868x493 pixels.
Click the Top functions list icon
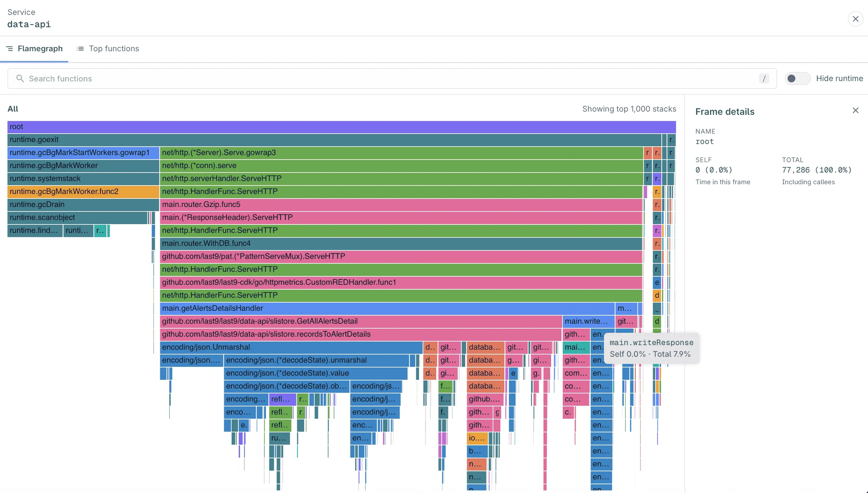pyautogui.click(x=80, y=49)
